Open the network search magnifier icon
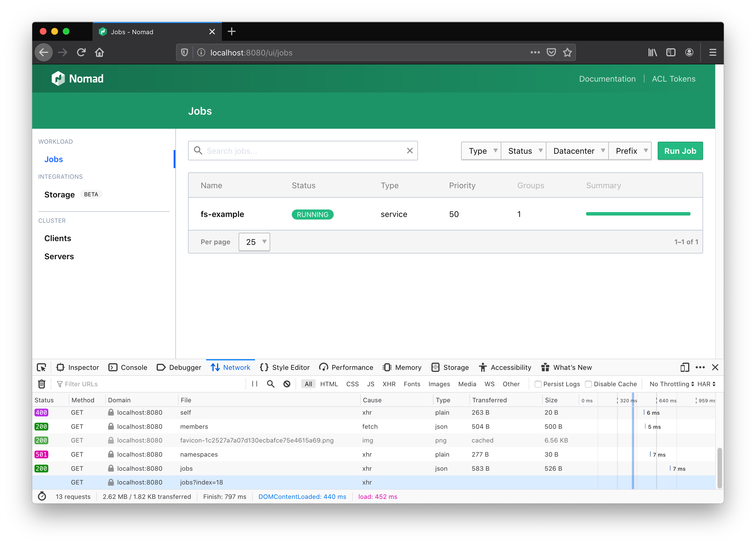The height and width of the screenshot is (546, 756). pos(271,384)
